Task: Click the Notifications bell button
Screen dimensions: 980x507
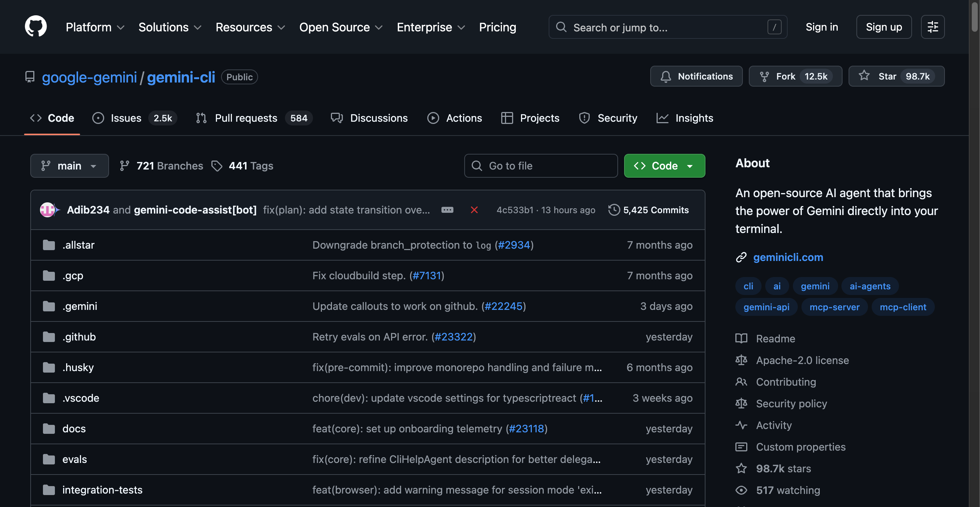Action: pos(696,76)
